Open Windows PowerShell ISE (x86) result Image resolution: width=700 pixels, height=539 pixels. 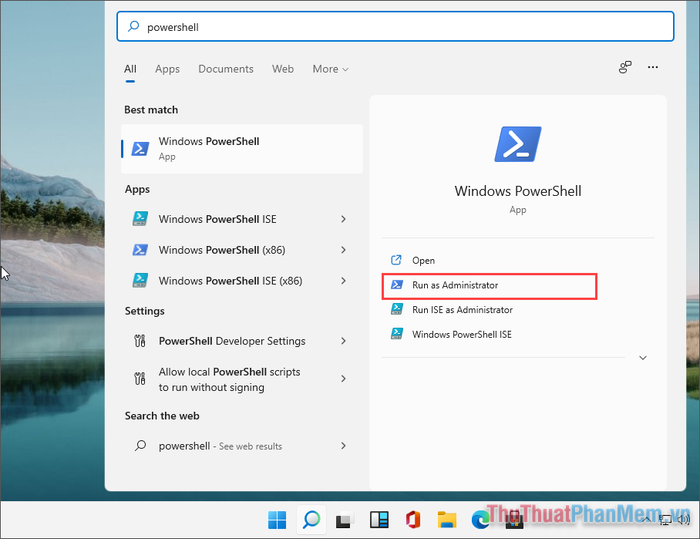click(242, 280)
